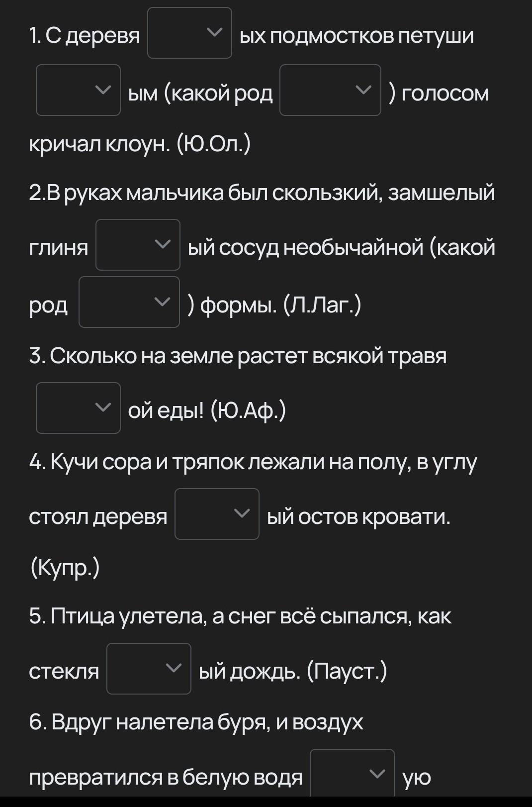Click sentence 3 "Сколько на земле растет"
This screenshot has width=532, height=807.
coord(238,356)
